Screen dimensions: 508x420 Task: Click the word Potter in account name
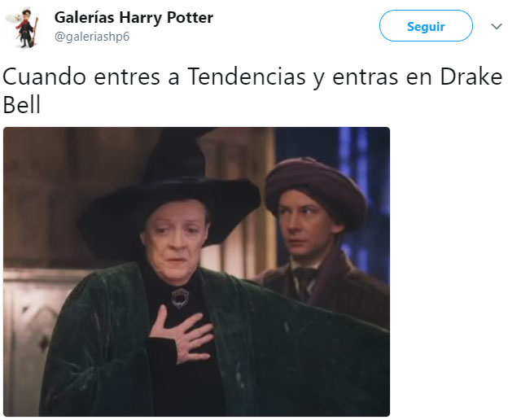tap(190, 17)
